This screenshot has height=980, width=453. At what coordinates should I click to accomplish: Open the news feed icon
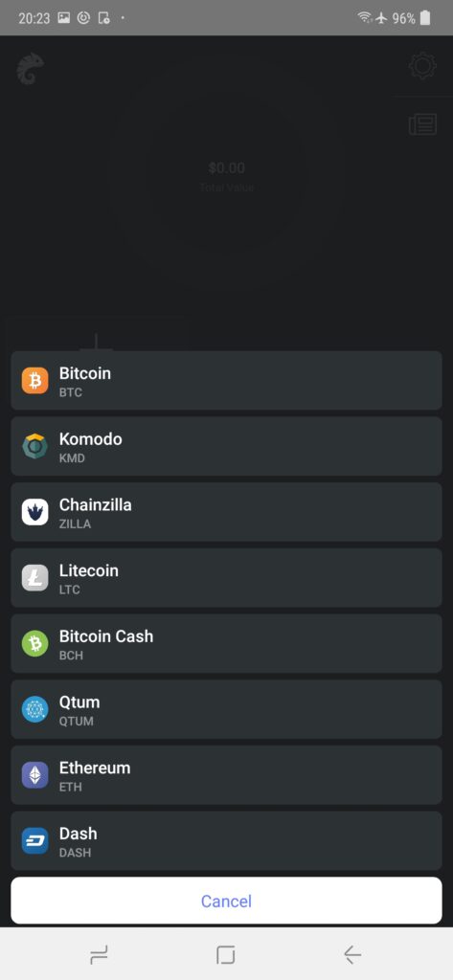point(423,123)
